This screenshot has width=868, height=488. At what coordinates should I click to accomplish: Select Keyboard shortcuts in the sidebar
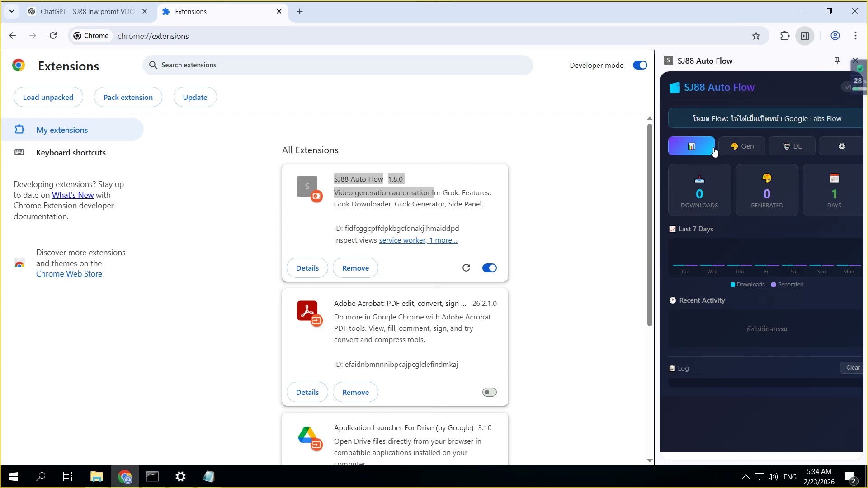71,153
